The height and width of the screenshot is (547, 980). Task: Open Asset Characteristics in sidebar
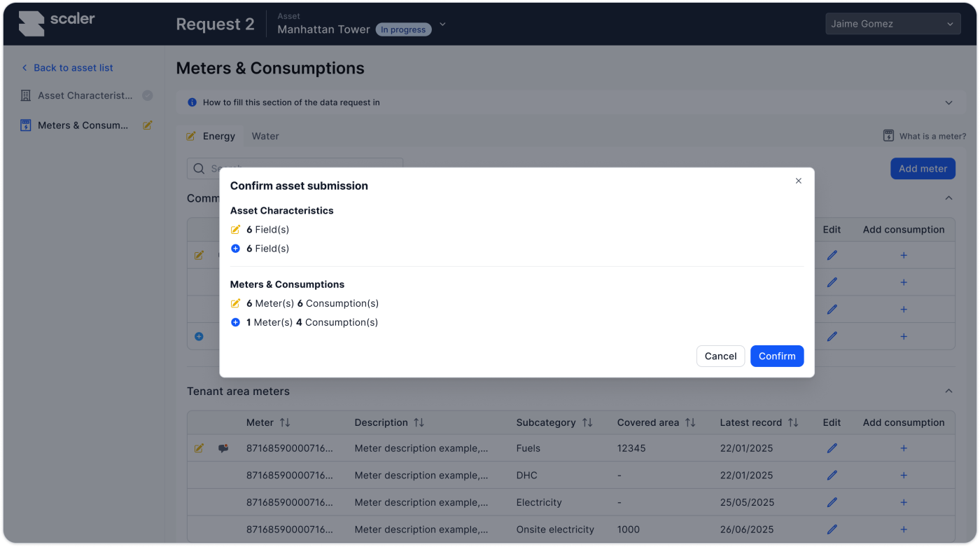click(85, 95)
